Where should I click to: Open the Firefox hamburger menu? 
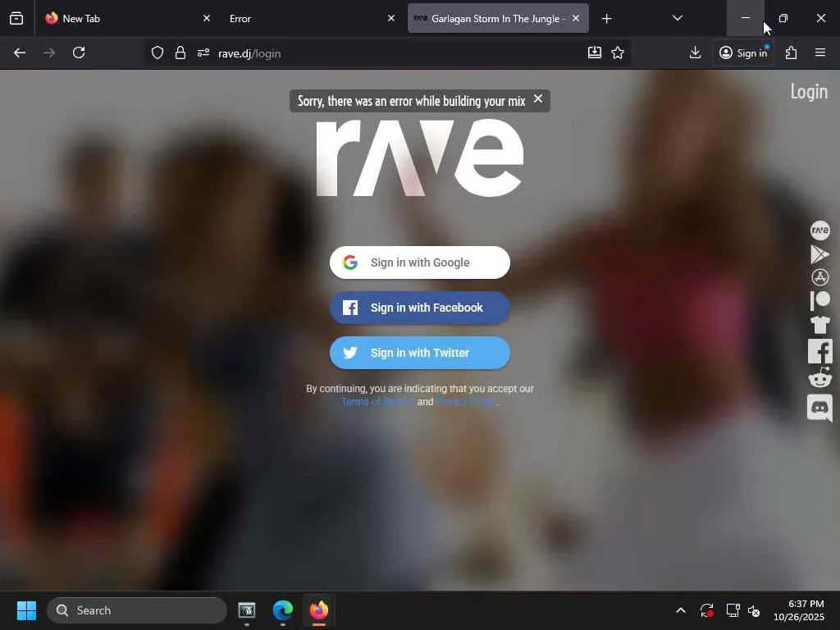820,52
